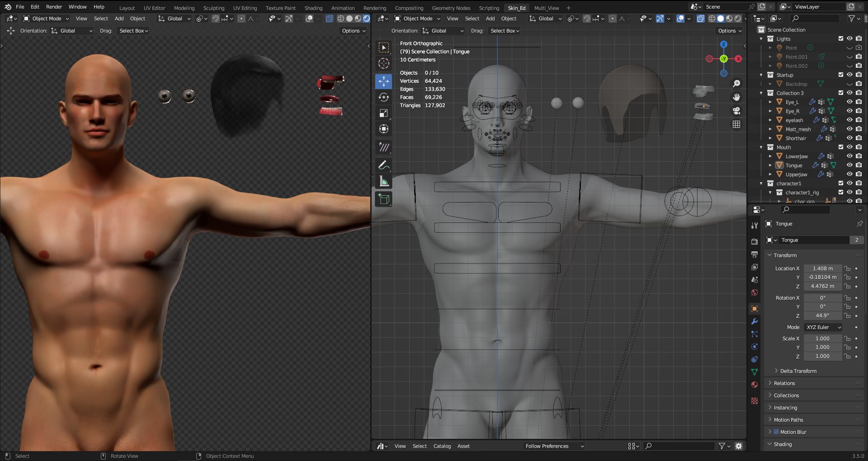The image size is (868, 461).
Task: Activate the Scale tool in right viewport
Action: (384, 113)
